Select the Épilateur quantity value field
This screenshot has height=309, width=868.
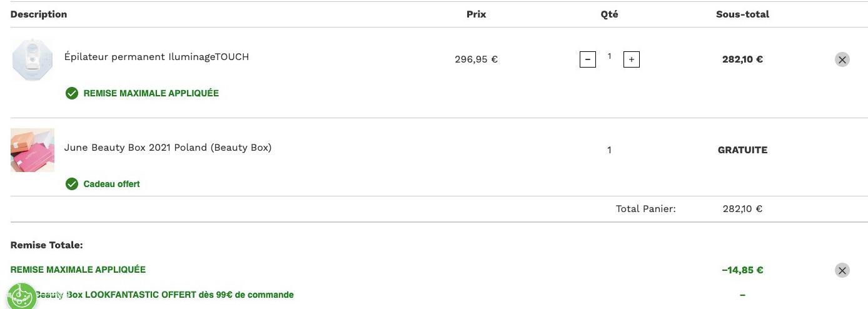click(x=610, y=56)
